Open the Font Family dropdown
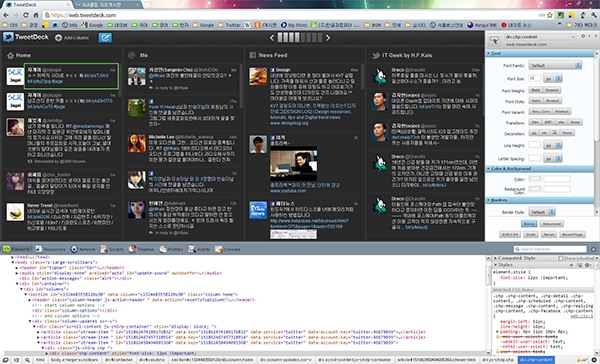Screen dimensions: 600x364 (555, 65)
